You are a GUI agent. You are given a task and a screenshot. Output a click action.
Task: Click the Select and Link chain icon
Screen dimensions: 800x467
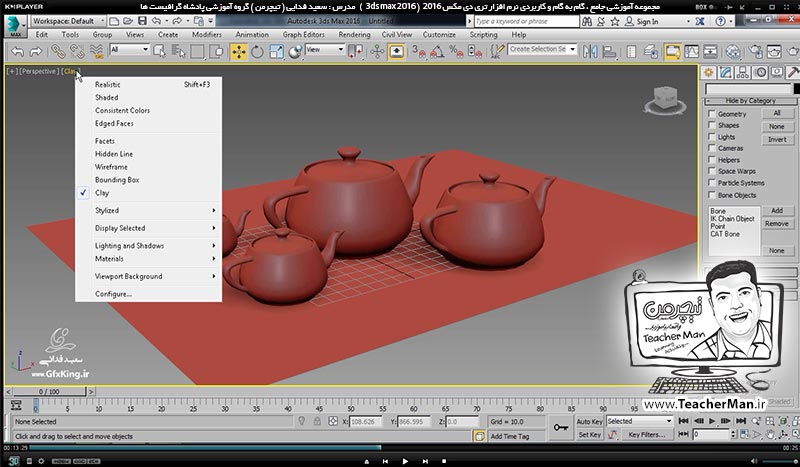click(x=58, y=51)
